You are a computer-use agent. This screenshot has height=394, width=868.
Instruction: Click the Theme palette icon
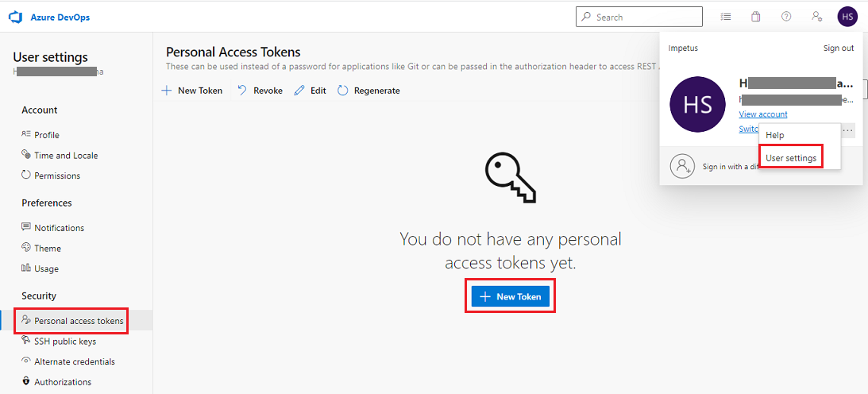(x=25, y=247)
